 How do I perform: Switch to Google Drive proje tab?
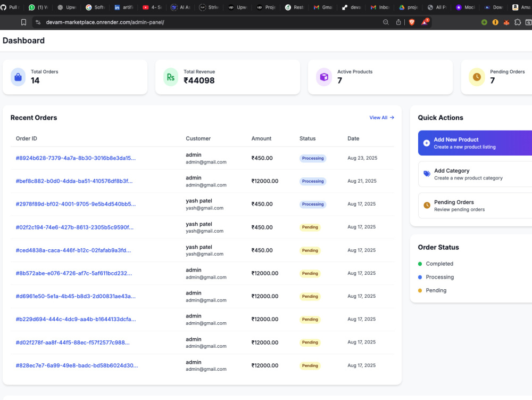pos(409,7)
